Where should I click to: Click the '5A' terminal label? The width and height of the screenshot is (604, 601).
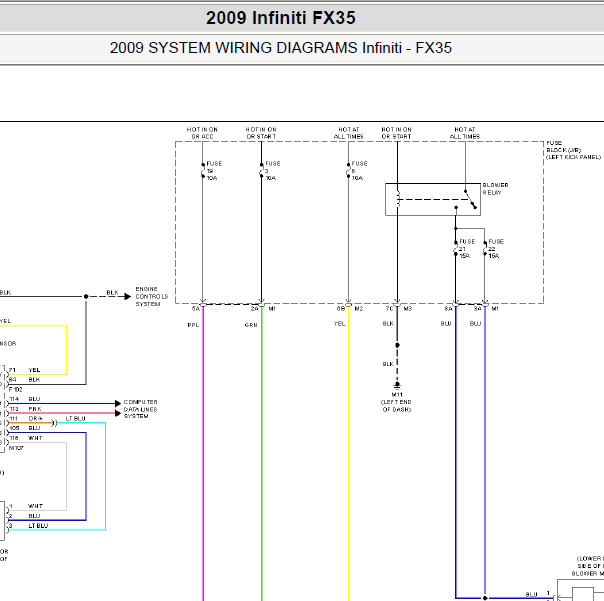[x=196, y=309]
